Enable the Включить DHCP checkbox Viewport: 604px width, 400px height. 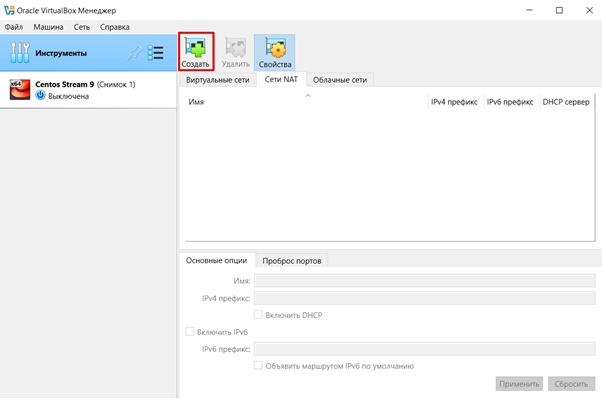point(259,315)
